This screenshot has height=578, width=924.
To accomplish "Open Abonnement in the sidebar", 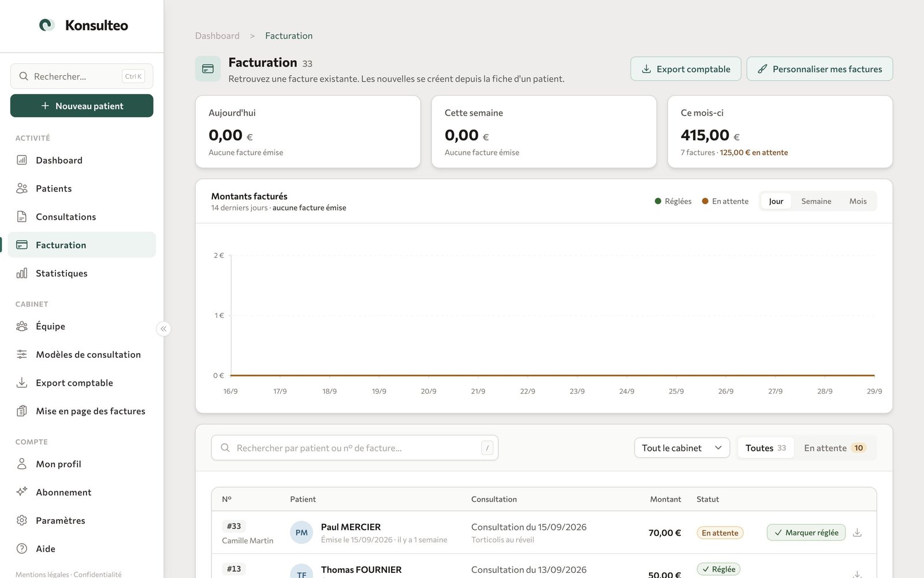I will click(x=81, y=492).
